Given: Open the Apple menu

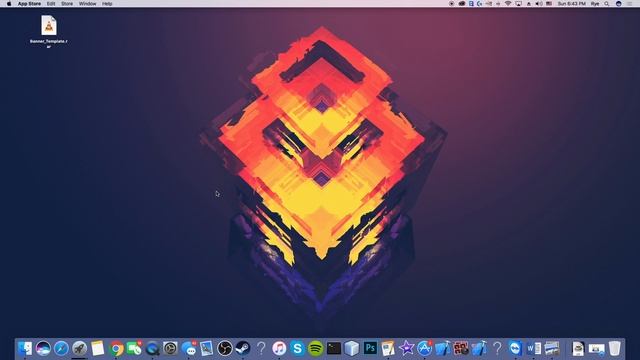Looking at the screenshot, I should [9, 4].
